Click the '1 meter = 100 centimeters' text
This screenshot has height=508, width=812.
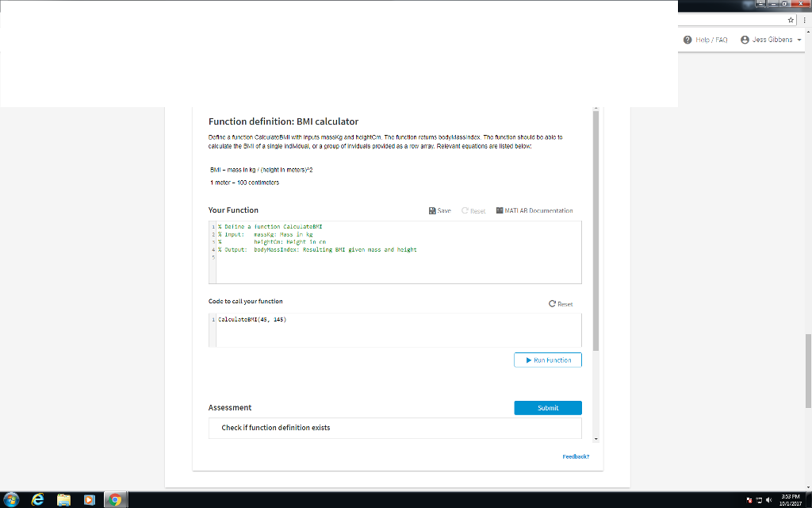coord(244,183)
